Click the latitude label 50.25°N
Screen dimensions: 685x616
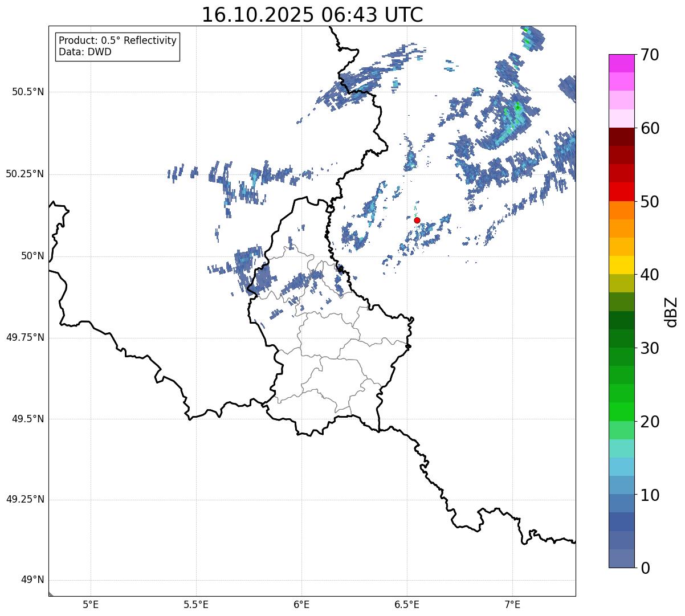click(25, 174)
